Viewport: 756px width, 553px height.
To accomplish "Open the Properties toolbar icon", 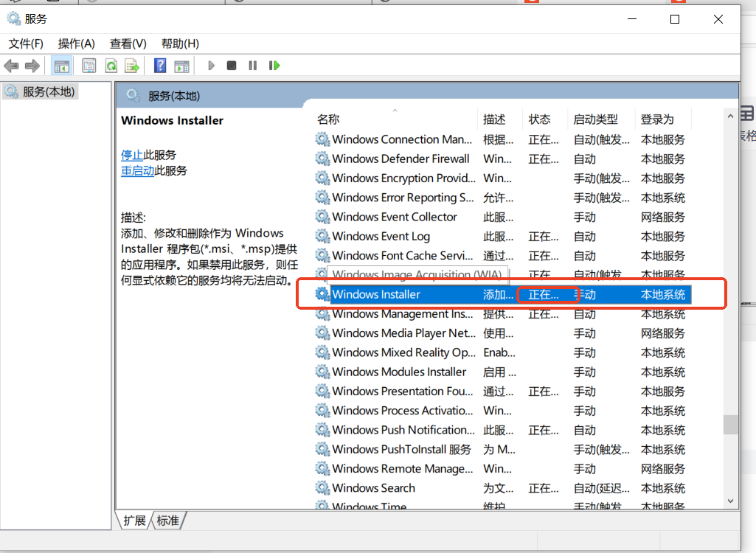I will [89, 66].
